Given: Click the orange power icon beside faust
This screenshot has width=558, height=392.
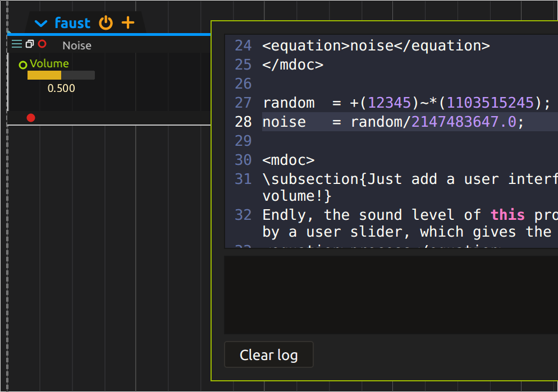Looking at the screenshot, I should (106, 23).
